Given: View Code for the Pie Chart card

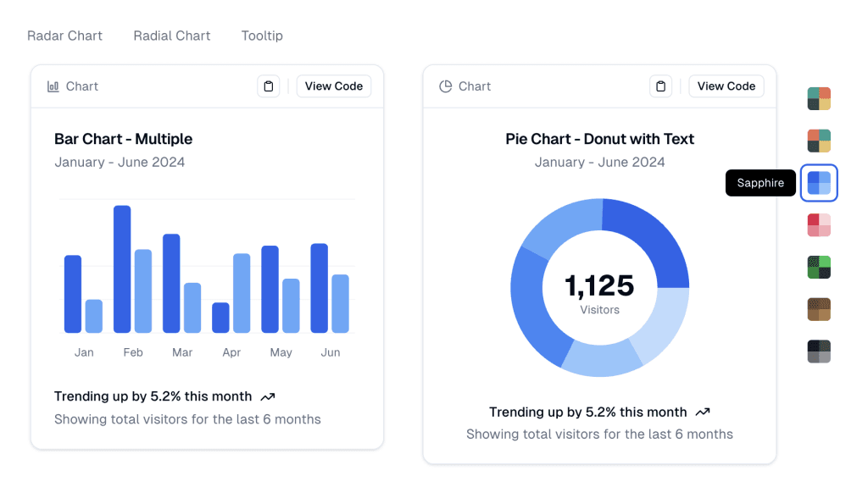Looking at the screenshot, I should [x=726, y=86].
